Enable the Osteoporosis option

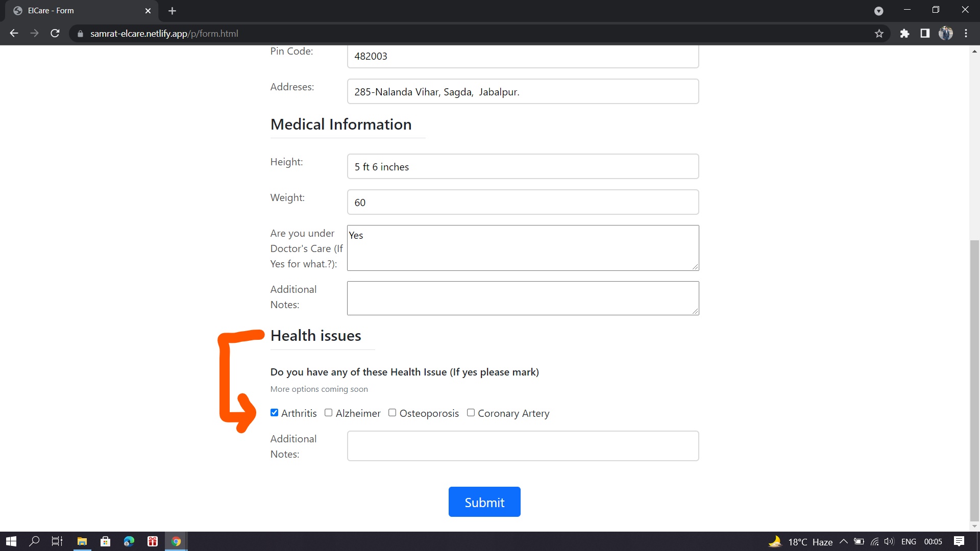point(392,412)
